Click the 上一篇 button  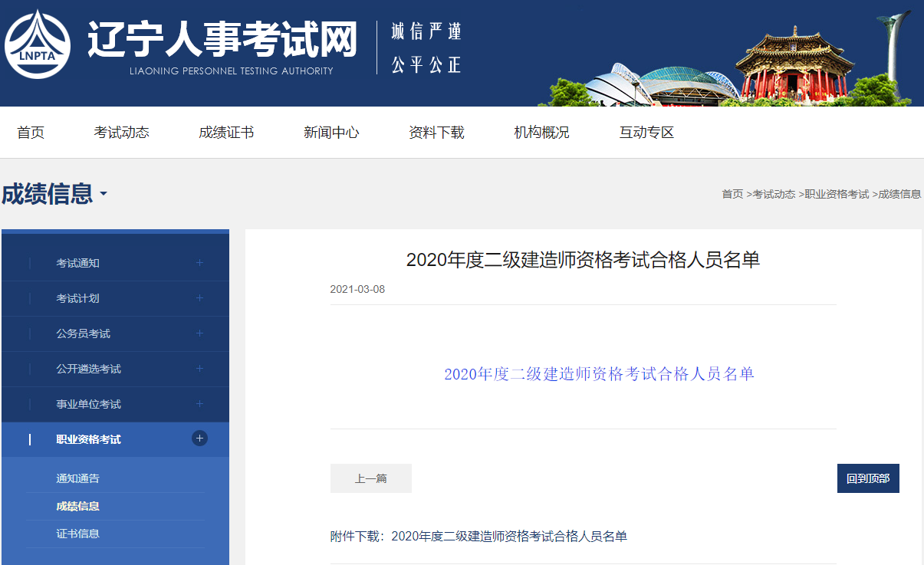370,478
